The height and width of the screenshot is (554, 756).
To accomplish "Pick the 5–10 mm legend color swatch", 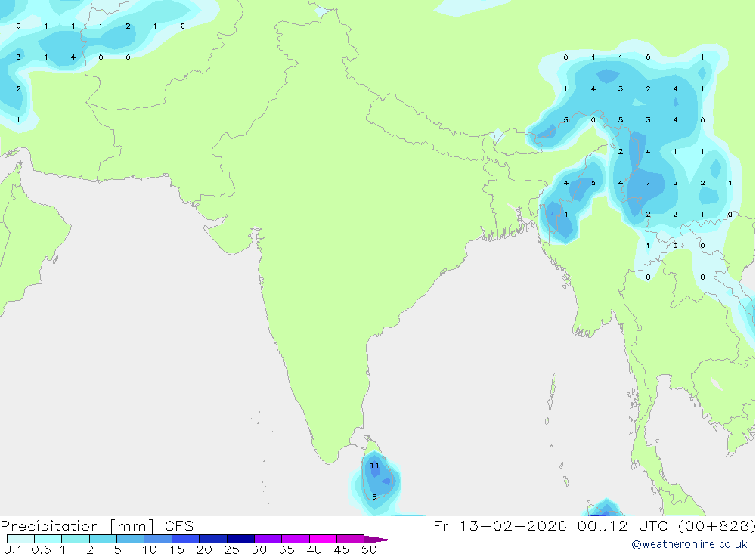I will tap(130, 539).
